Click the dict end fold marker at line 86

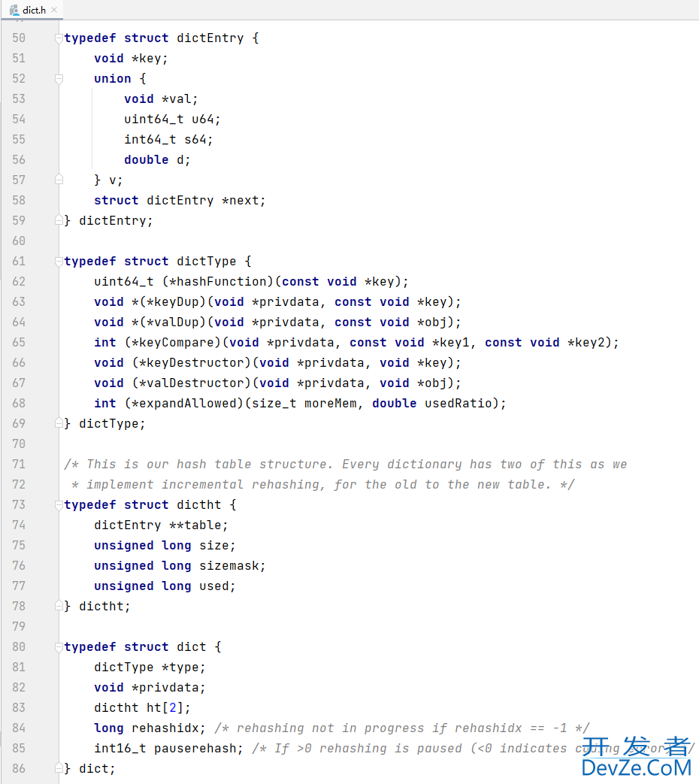tap(59, 768)
